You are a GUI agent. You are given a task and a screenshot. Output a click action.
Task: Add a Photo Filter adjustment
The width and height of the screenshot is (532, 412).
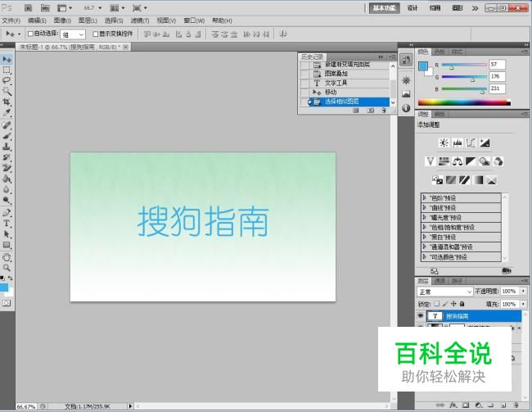(x=485, y=161)
